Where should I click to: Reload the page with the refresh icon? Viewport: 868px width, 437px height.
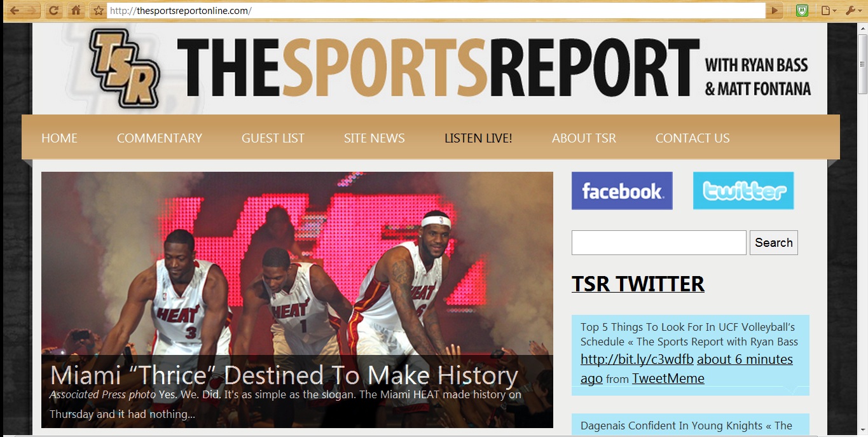click(54, 10)
